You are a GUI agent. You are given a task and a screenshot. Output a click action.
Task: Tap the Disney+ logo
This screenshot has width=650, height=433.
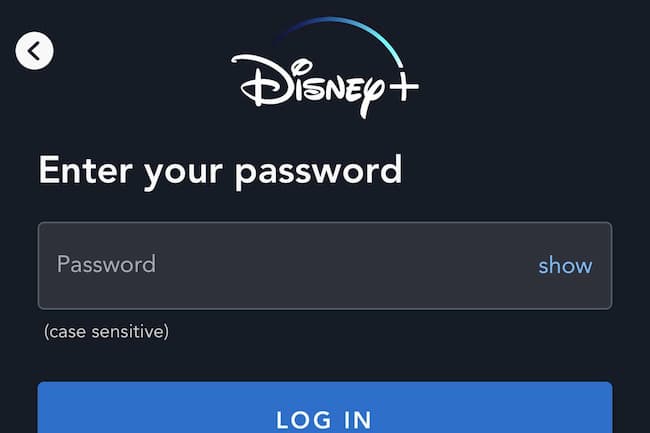[x=325, y=68]
